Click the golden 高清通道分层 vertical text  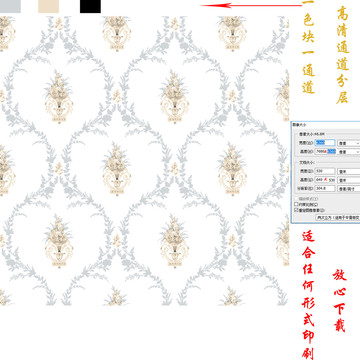coord(343,55)
